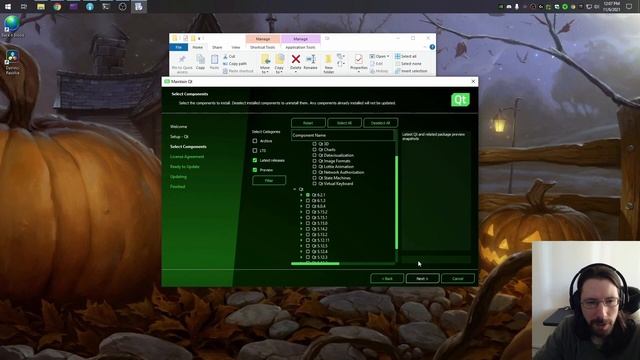
Task: Expand the Qt 6.1.3 tree node
Action: point(301,201)
